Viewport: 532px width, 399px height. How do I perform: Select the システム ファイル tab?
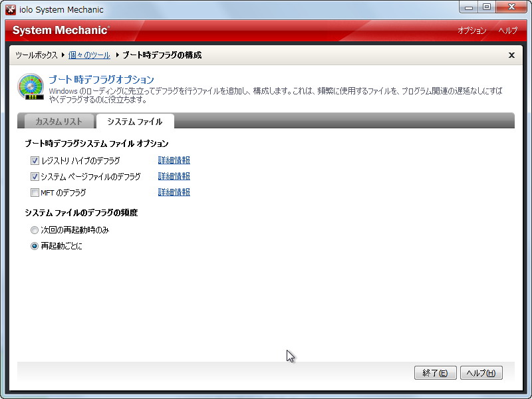pos(135,122)
